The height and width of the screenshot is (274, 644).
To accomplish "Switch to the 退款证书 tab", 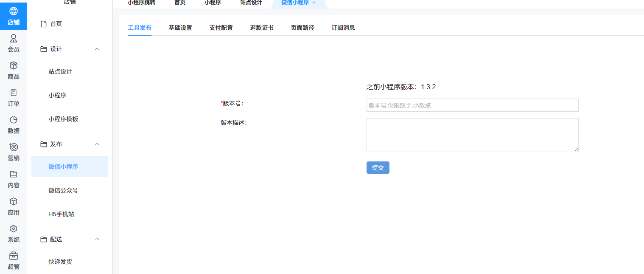I will [x=262, y=28].
